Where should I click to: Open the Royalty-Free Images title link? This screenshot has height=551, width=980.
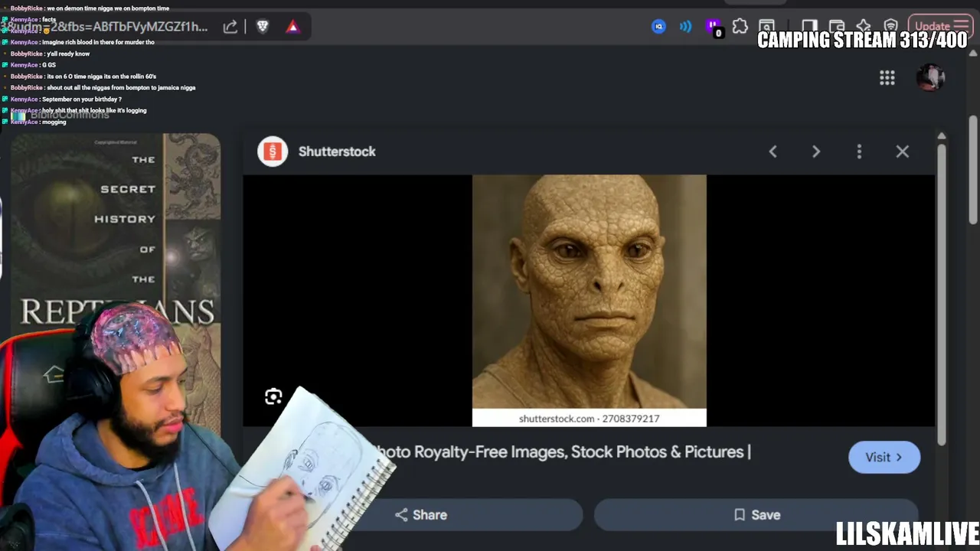(563, 452)
